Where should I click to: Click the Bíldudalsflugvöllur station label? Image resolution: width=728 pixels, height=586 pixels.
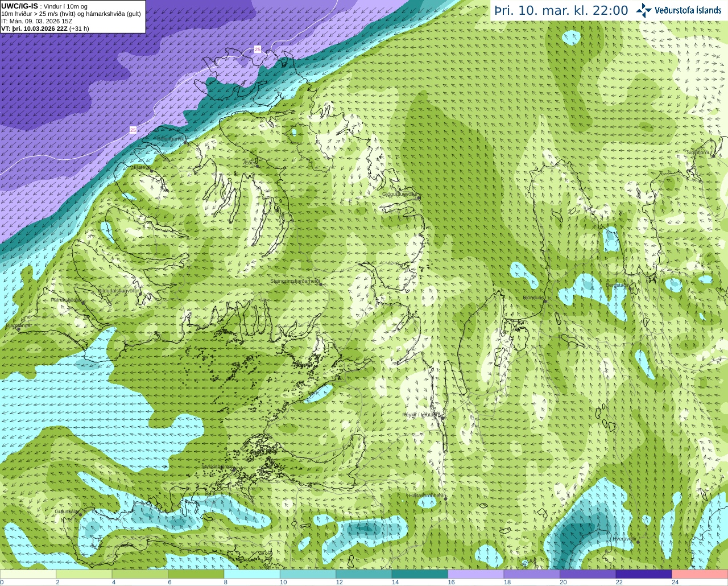119,290
